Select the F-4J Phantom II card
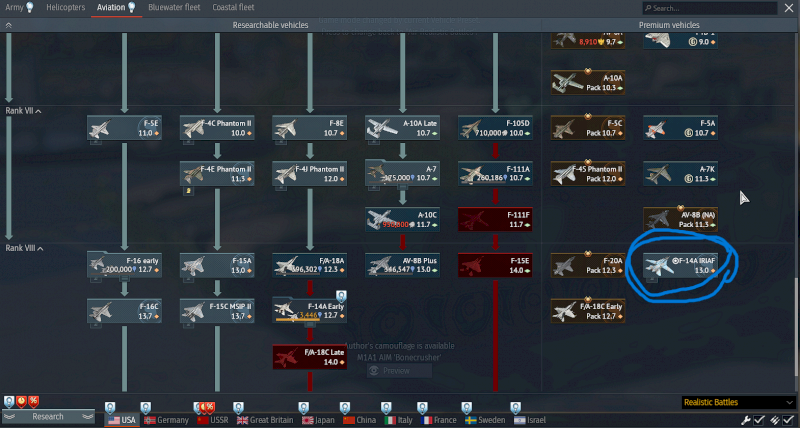The height and width of the screenshot is (428, 800). [310, 173]
